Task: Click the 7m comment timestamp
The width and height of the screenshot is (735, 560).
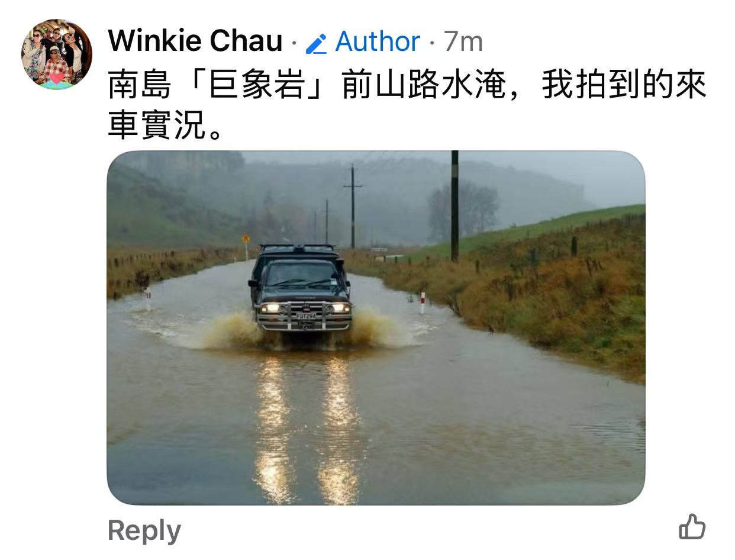Action: click(x=463, y=41)
